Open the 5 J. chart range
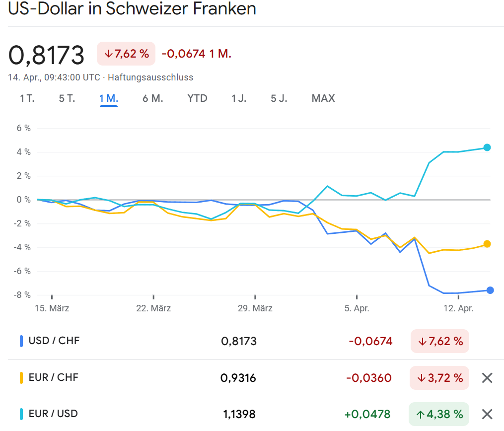The image size is (504, 431). [x=279, y=98]
